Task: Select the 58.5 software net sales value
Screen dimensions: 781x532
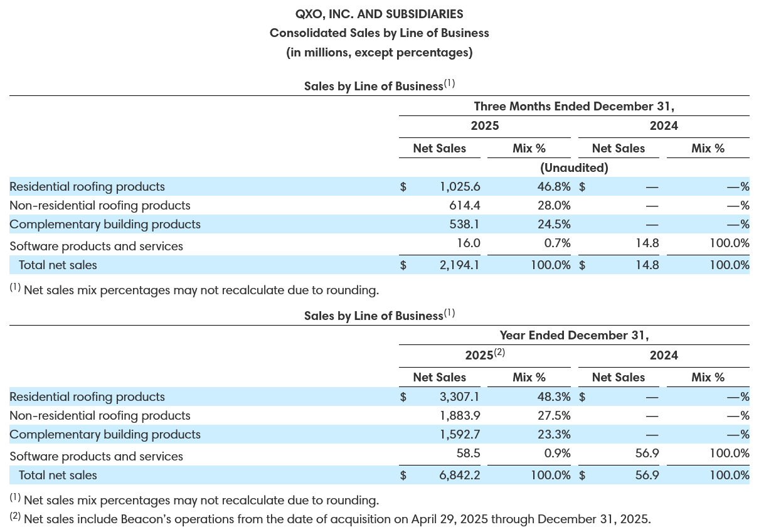Action: [x=468, y=454]
